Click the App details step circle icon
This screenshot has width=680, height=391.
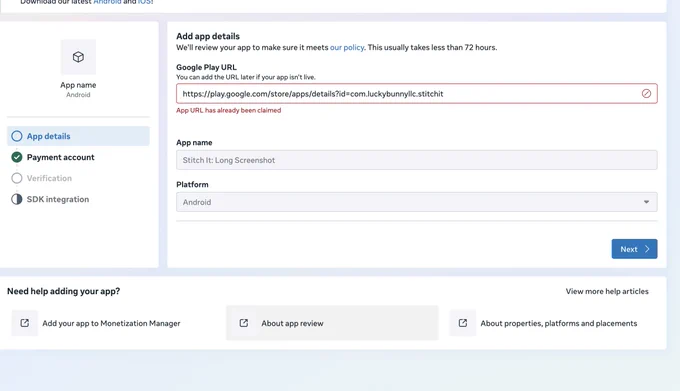coord(17,136)
